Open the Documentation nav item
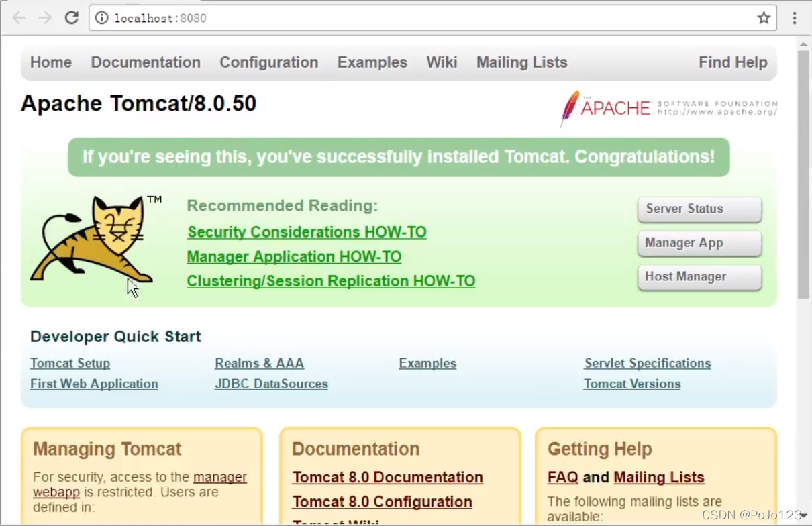Screen dimensions: 812x526 click(x=146, y=62)
